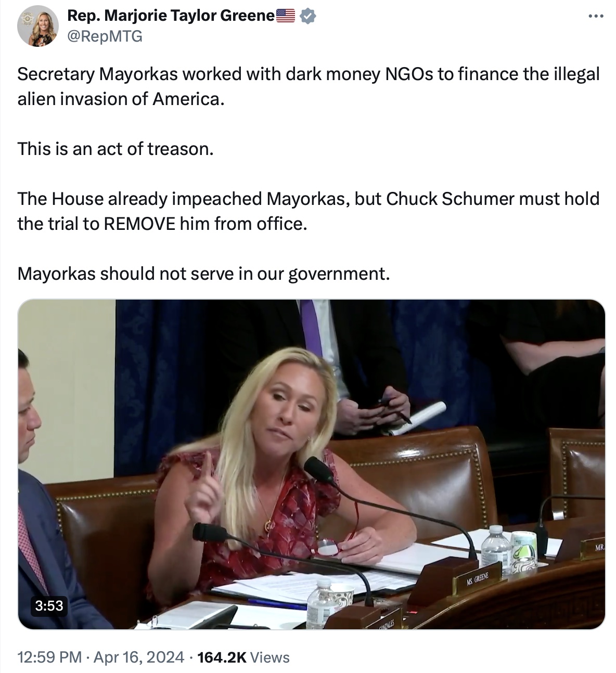Click the 'The House already impeached' paragraph
Image resolution: width=616 pixels, height=673 pixels.
[309, 211]
